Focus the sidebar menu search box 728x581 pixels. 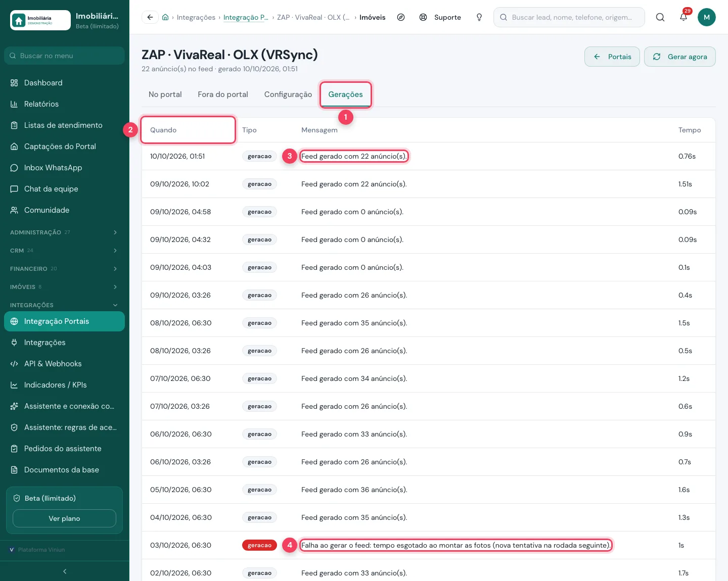point(64,56)
